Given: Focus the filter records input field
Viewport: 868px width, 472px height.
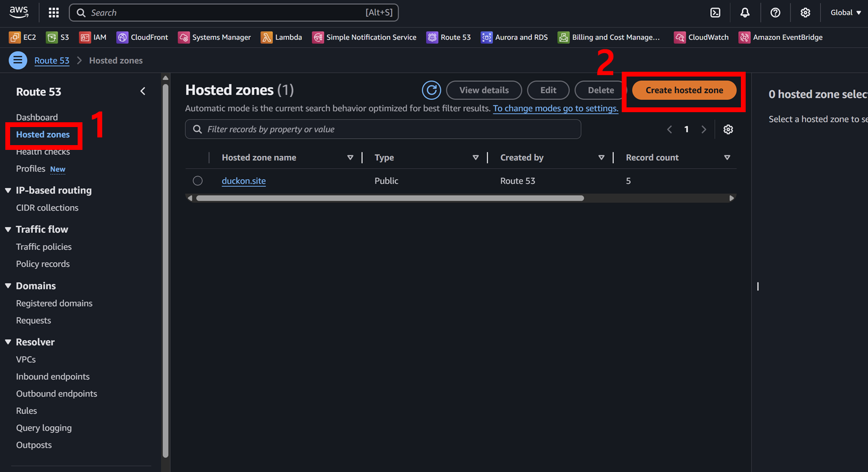Looking at the screenshot, I should 383,130.
